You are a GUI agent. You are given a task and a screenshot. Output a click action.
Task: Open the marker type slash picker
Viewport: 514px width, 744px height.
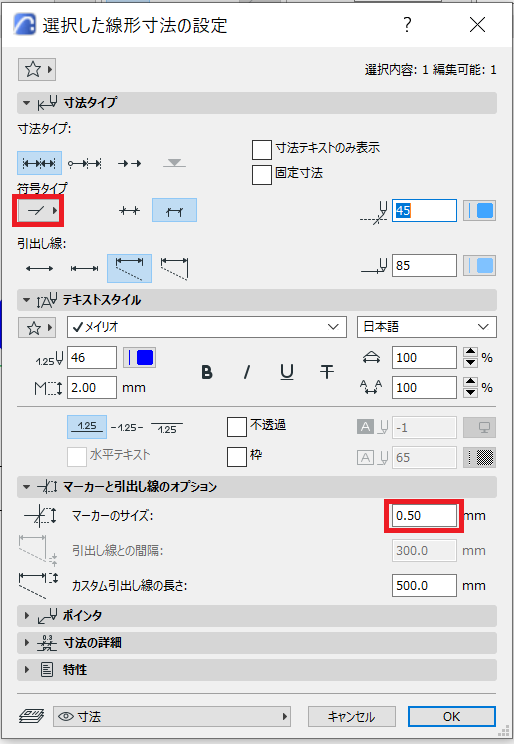[39, 210]
